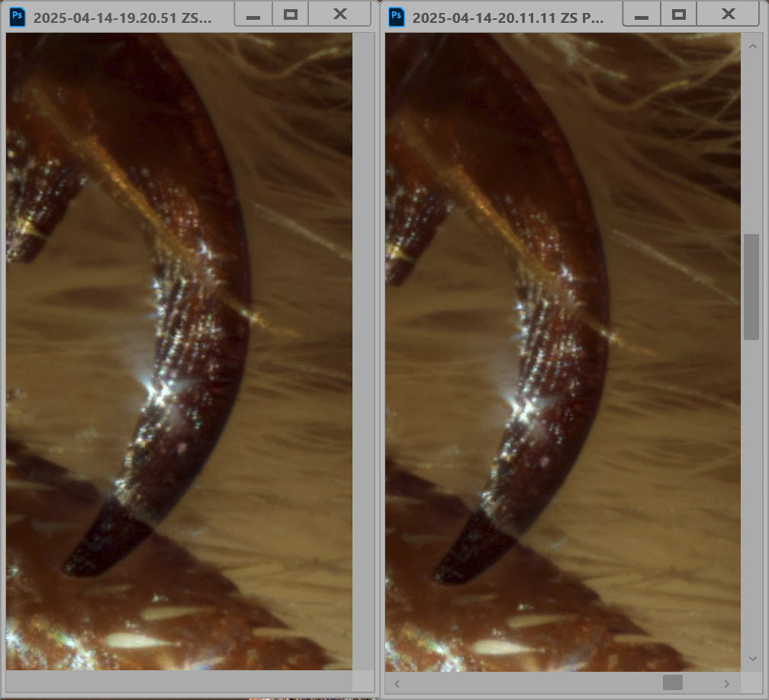Click the scroll-right arrow in the 20.11.11 window

tap(727, 683)
